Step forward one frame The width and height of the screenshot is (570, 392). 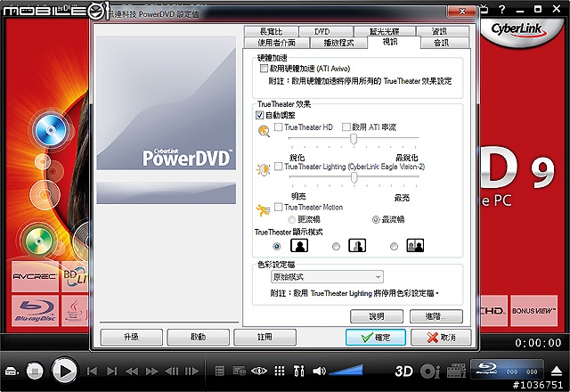coord(191,372)
